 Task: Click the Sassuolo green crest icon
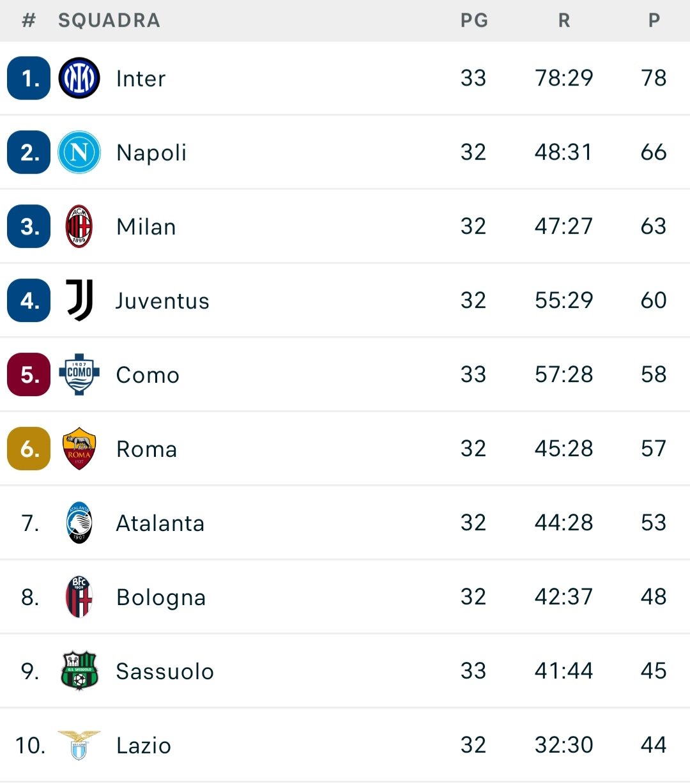click(x=79, y=671)
